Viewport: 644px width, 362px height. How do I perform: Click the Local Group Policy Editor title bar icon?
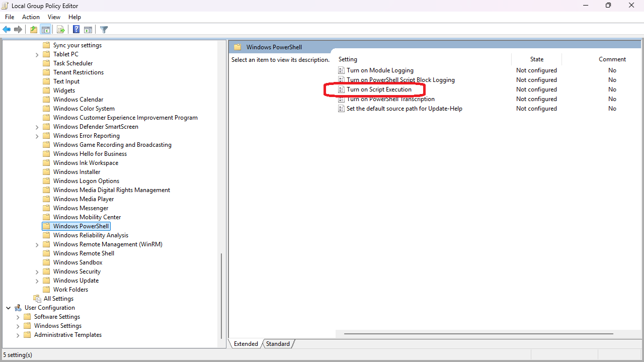[5, 6]
